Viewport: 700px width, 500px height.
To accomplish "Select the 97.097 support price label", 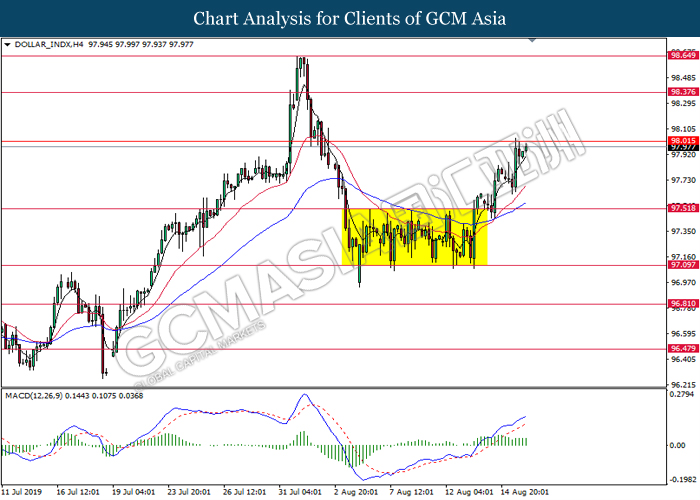I will coord(683,265).
